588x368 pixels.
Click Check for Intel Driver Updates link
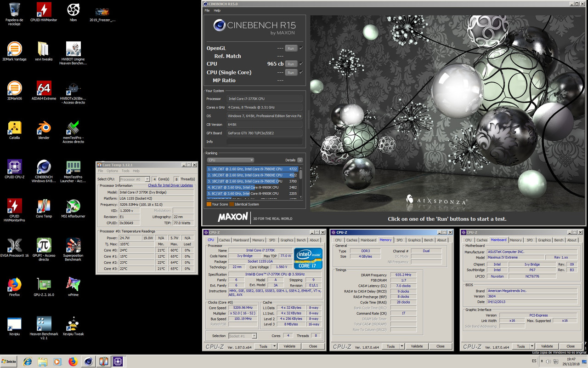[170, 185]
